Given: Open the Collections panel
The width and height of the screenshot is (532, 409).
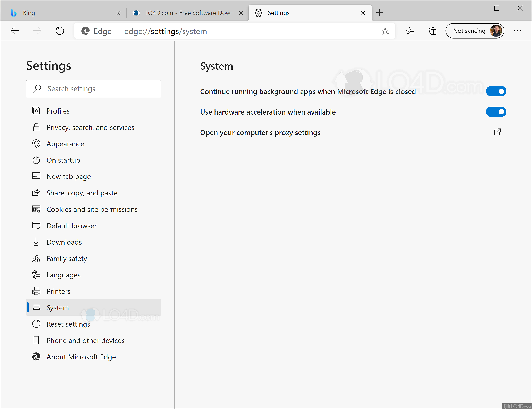Looking at the screenshot, I should (432, 31).
